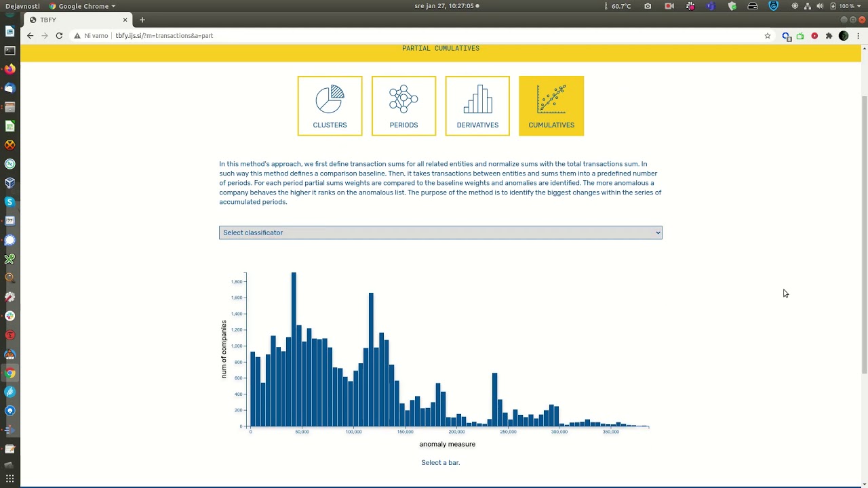Open the Chrome three-dot menu

(x=858, y=36)
